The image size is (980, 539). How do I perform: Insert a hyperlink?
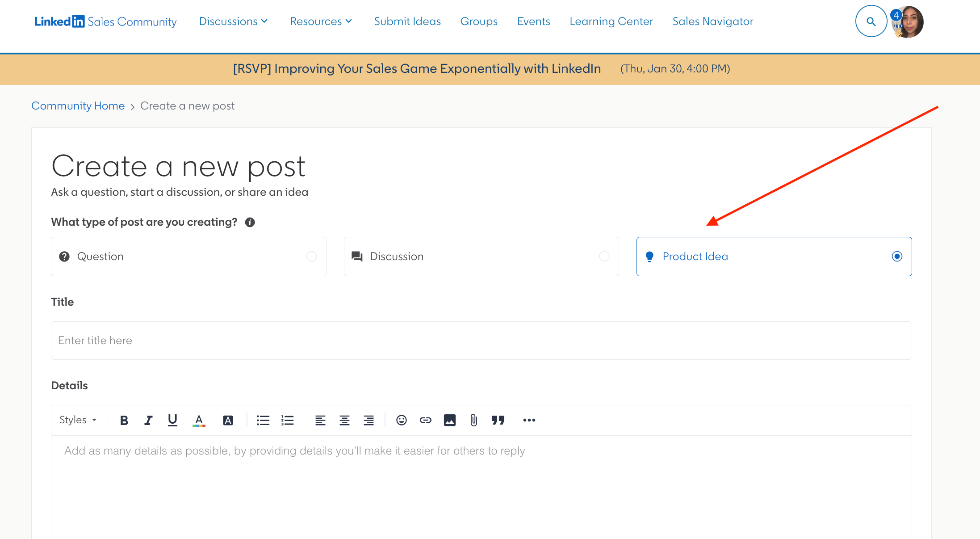[426, 420]
